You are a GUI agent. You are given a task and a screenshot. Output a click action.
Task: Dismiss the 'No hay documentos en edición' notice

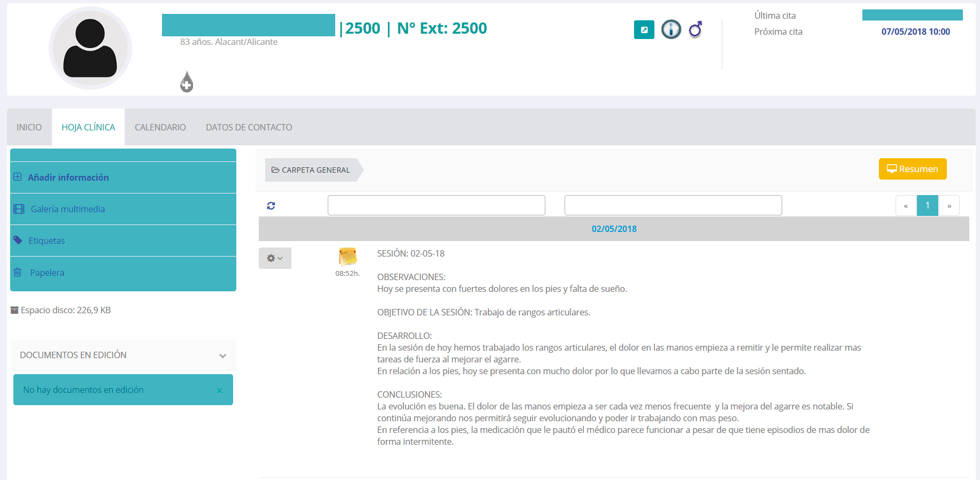[219, 391]
